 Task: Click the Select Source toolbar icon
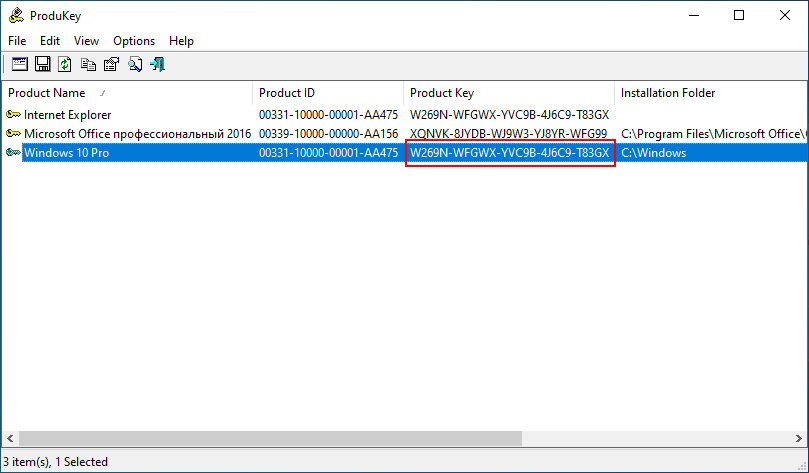[x=19, y=64]
